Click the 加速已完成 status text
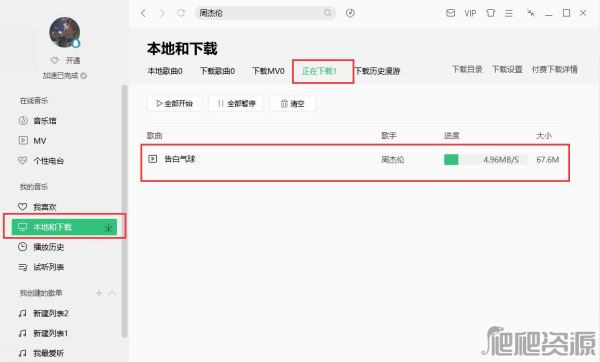Screen dimensions: 600x362 (60, 76)
